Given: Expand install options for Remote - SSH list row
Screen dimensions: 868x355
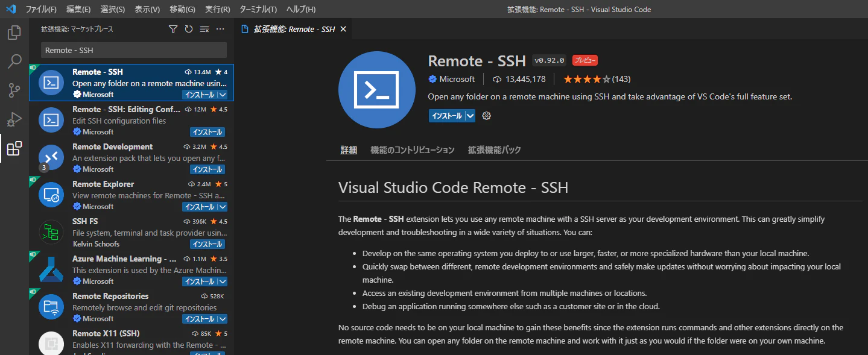Looking at the screenshot, I should (223, 95).
